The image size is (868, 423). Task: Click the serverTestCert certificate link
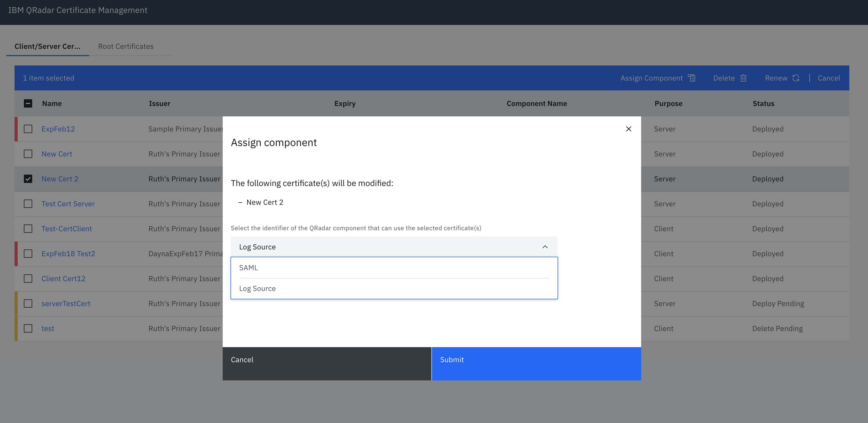tap(66, 303)
